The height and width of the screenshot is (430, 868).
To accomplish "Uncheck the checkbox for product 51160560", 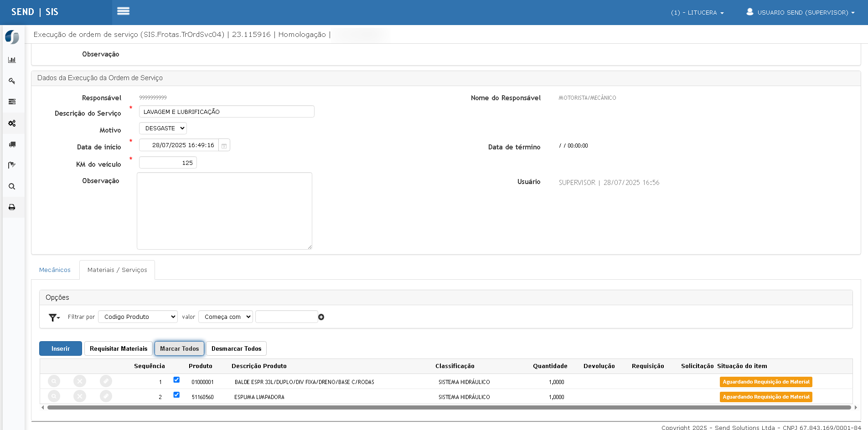I will pos(176,395).
